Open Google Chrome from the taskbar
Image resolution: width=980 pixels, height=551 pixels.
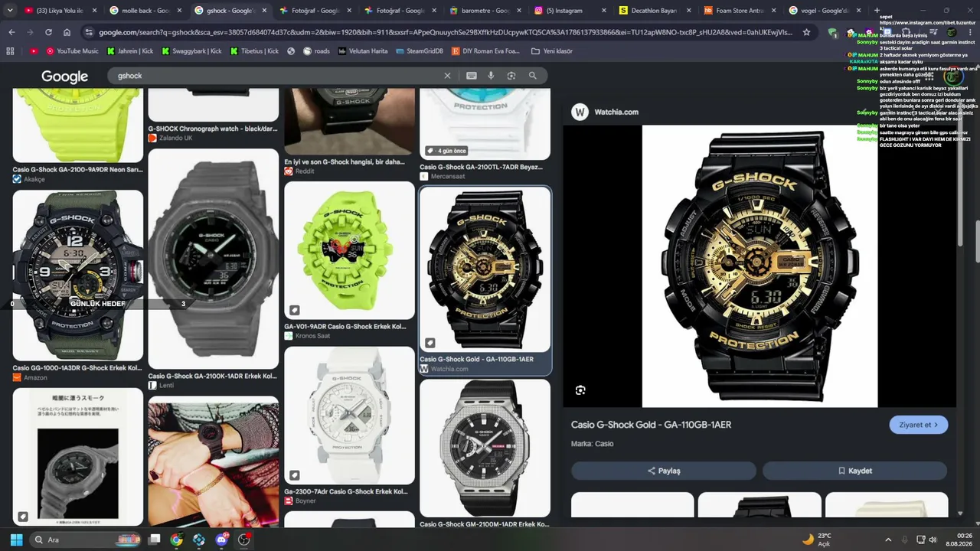click(x=177, y=540)
